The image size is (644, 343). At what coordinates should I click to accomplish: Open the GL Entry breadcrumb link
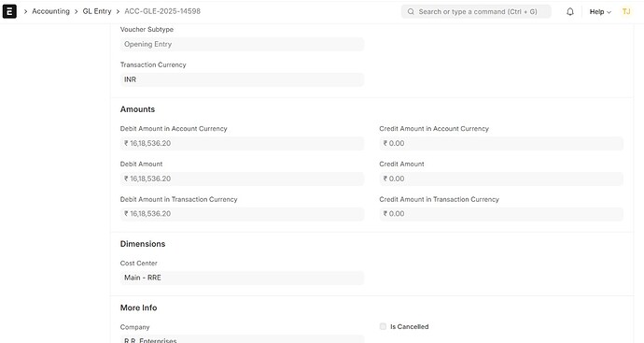pyautogui.click(x=97, y=11)
